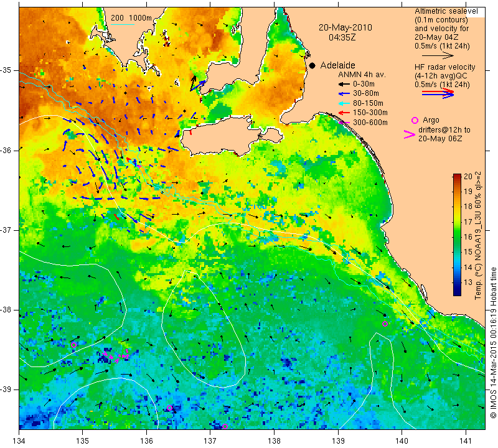Screen dimensions: 498x448
Task: Click the cyan 80-150m legend arrow
Action: [344, 103]
